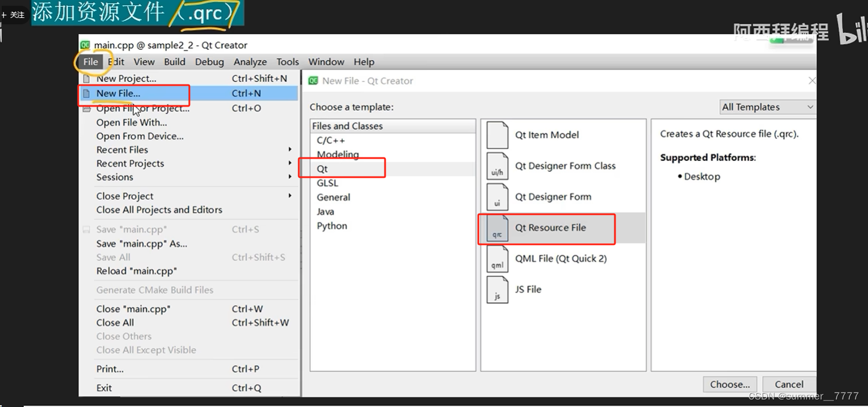Click the Qt Creator logo in New File dialog

point(313,81)
